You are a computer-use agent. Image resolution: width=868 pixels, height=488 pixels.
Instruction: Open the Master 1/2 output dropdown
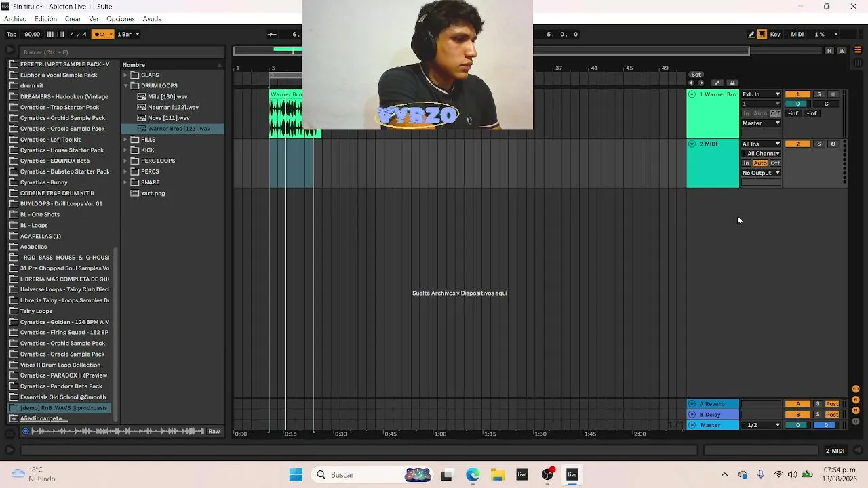(761, 425)
